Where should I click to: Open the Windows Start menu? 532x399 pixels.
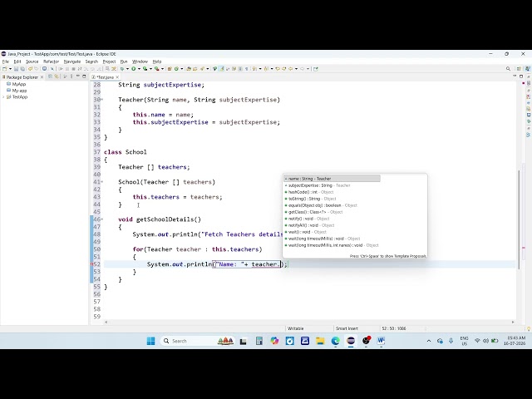point(150,341)
